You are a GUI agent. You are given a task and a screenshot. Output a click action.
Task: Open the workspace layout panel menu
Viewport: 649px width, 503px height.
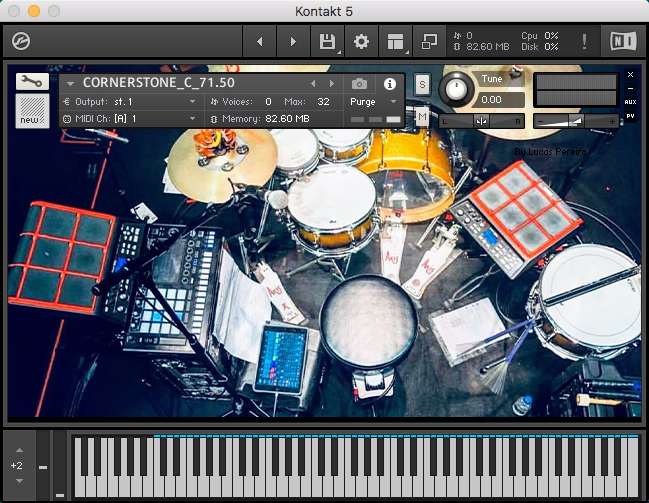pyautogui.click(x=395, y=41)
